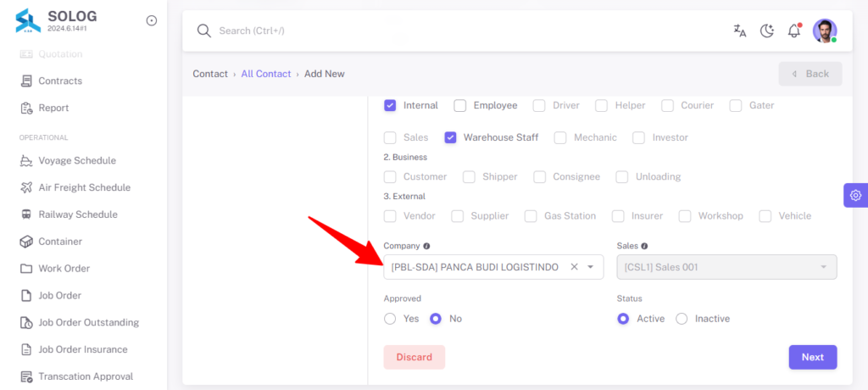Viewport: 868px width, 390px height.
Task: Click the search magnifier icon
Action: pos(204,31)
